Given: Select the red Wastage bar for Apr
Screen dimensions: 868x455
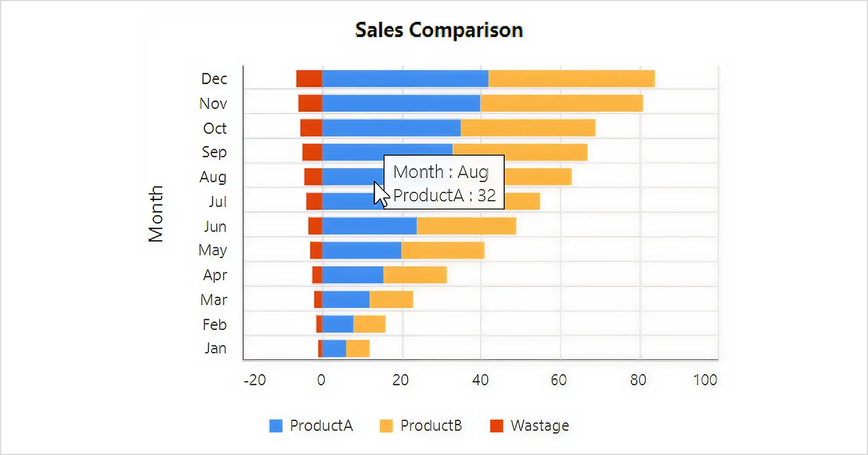Looking at the screenshot, I should pos(317,275).
